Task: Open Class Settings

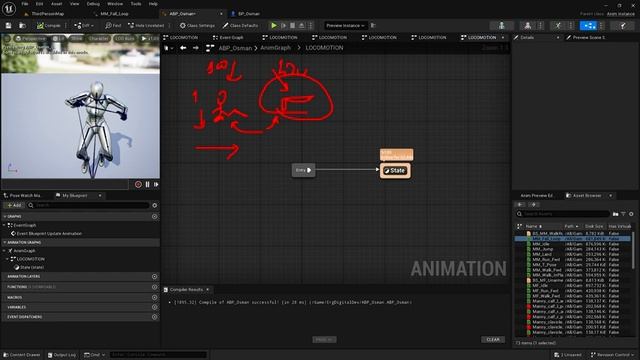Action: coord(197,25)
